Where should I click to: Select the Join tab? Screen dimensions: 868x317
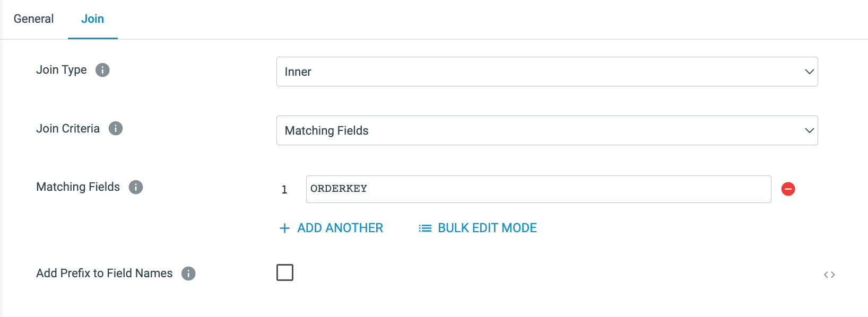[92, 19]
